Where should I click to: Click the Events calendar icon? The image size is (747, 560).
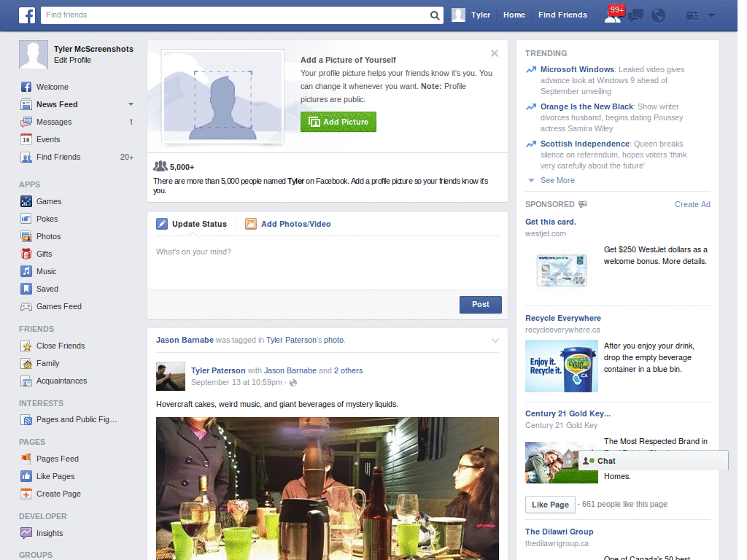(x=26, y=139)
